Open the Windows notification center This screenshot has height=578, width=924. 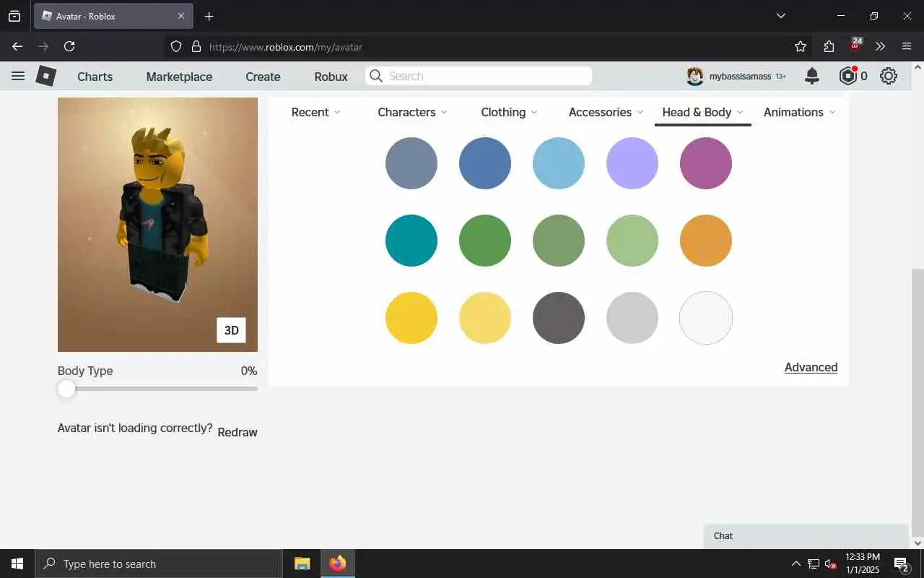pyautogui.click(x=901, y=564)
